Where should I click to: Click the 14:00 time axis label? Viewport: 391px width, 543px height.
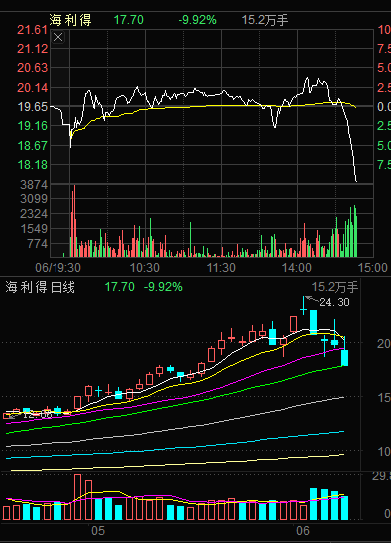pos(297,268)
